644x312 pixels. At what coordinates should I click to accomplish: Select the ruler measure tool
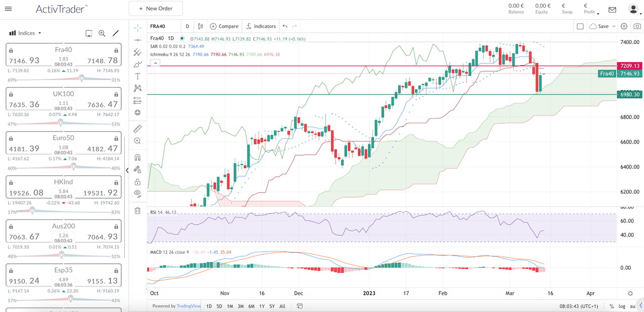click(x=137, y=129)
